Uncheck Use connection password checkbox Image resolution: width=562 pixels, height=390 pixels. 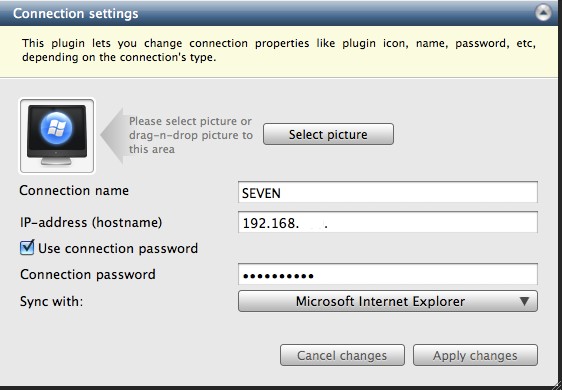tap(27, 248)
